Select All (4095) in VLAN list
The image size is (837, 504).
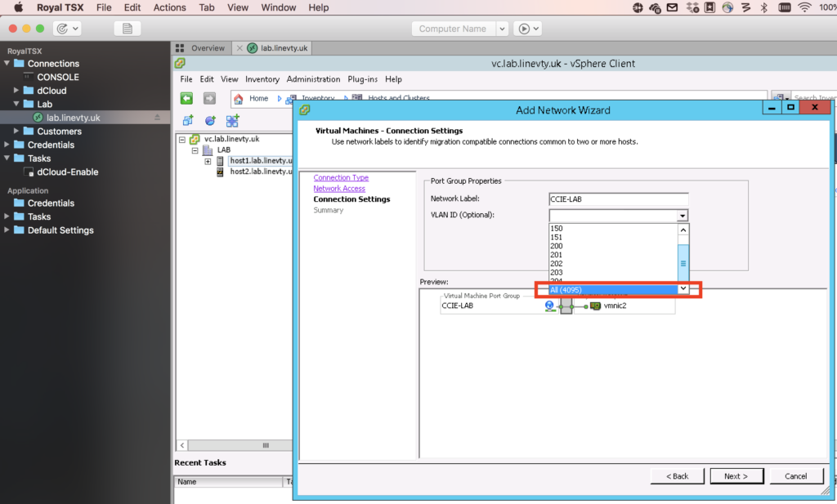coord(613,290)
